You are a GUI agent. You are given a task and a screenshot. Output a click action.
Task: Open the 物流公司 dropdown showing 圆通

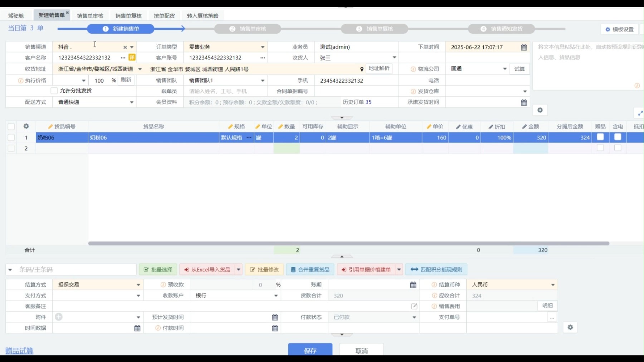(504, 69)
